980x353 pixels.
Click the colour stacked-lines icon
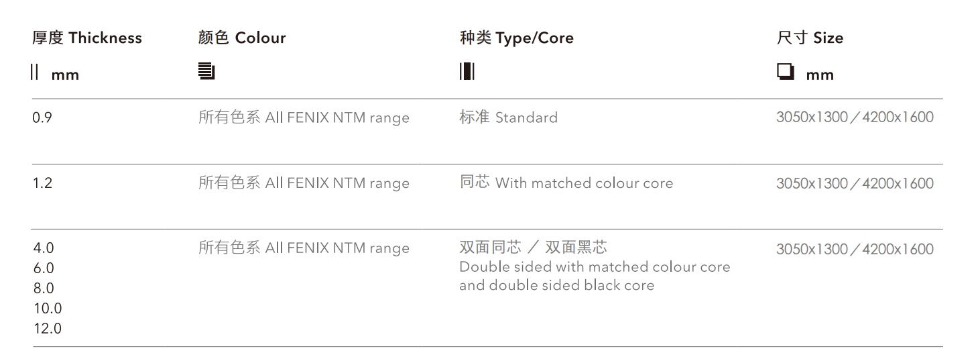click(x=206, y=71)
